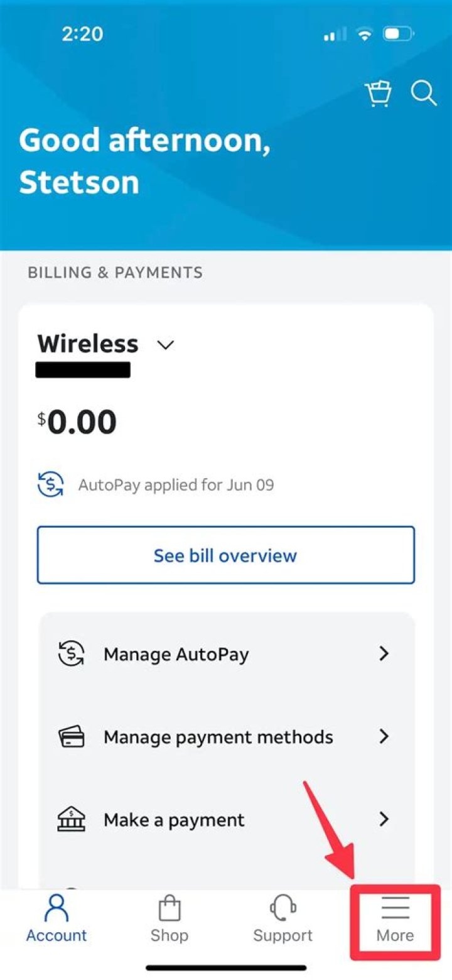The width and height of the screenshot is (452, 980).
Task: Tap the Make a payment bank icon
Action: pyautogui.click(x=70, y=820)
